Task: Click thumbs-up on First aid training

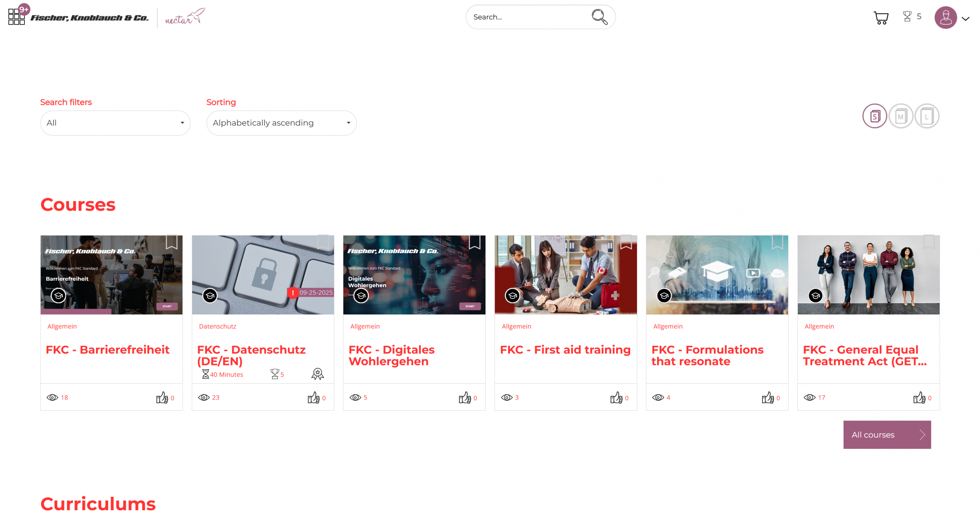Action: point(616,398)
